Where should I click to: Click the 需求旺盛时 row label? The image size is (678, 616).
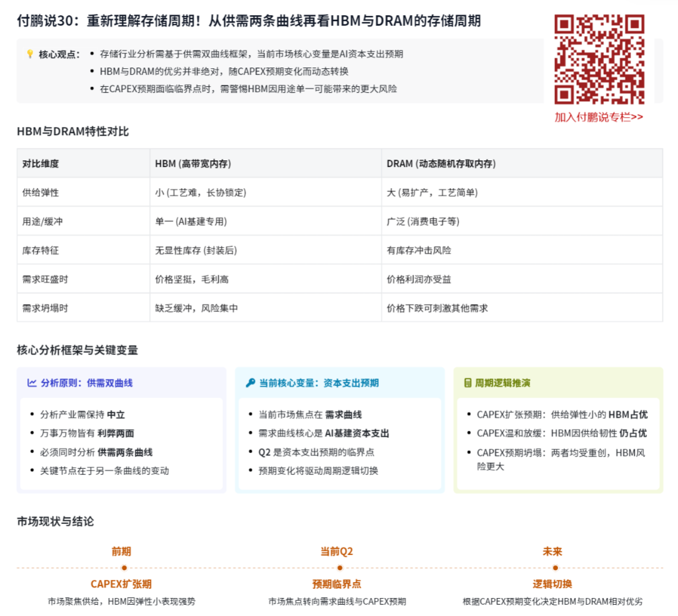45,280
